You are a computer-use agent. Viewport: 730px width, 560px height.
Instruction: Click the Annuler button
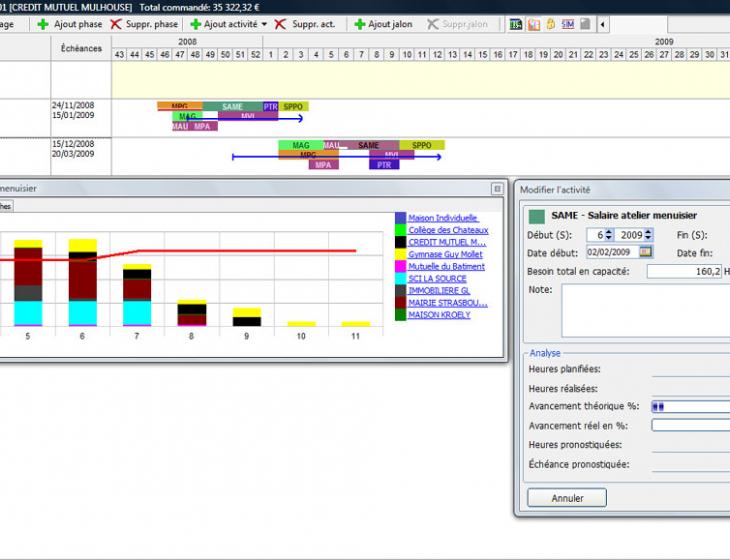(x=567, y=498)
